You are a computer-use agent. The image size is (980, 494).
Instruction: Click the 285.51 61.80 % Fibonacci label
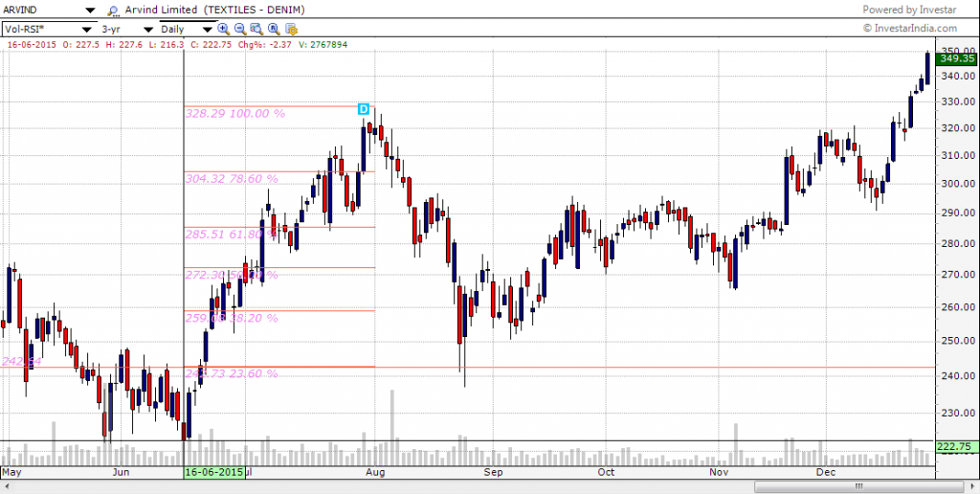232,235
